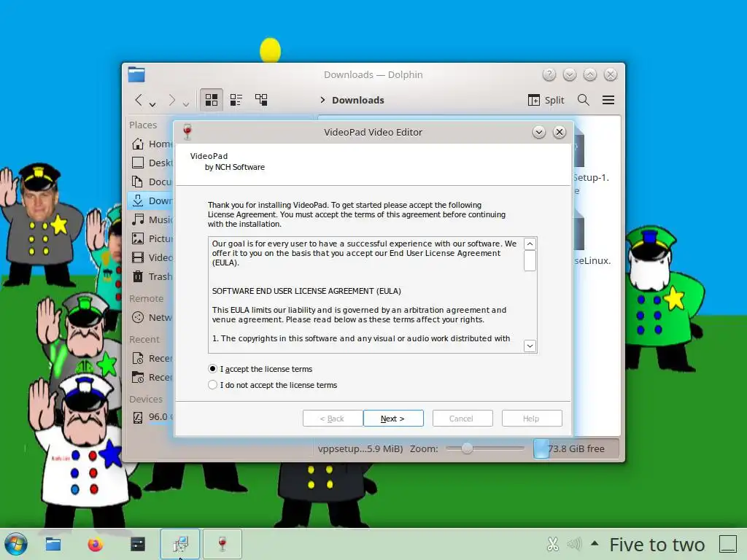This screenshot has width=747, height=560.
Task: Minimize the VideoPad Video Editor dialog
Action: tap(539, 132)
